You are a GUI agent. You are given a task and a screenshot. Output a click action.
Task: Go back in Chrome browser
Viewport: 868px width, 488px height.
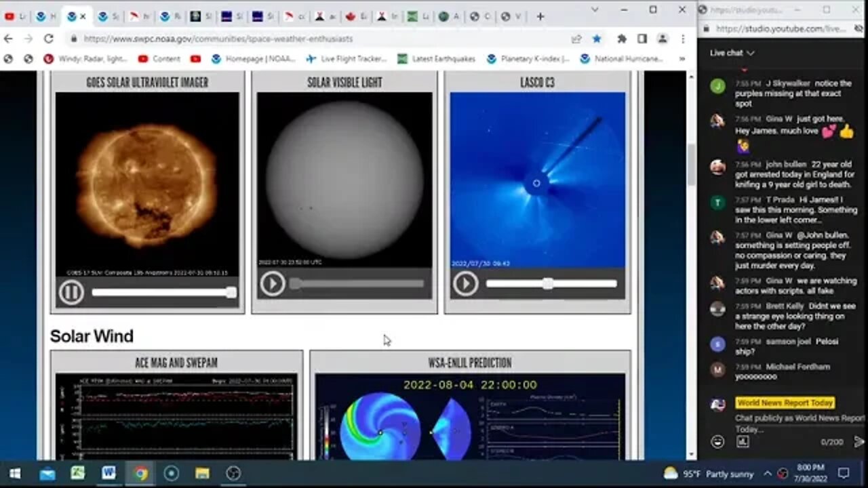(9, 39)
